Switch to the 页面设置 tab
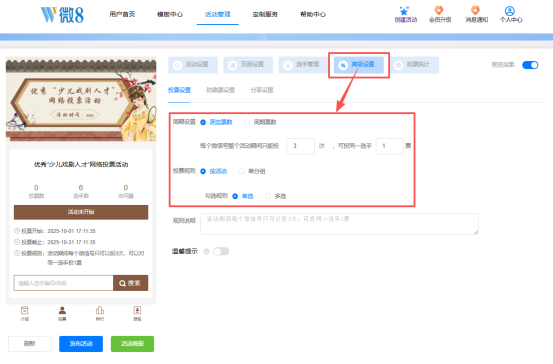This screenshot has height=364, width=553. pyautogui.click(x=248, y=65)
